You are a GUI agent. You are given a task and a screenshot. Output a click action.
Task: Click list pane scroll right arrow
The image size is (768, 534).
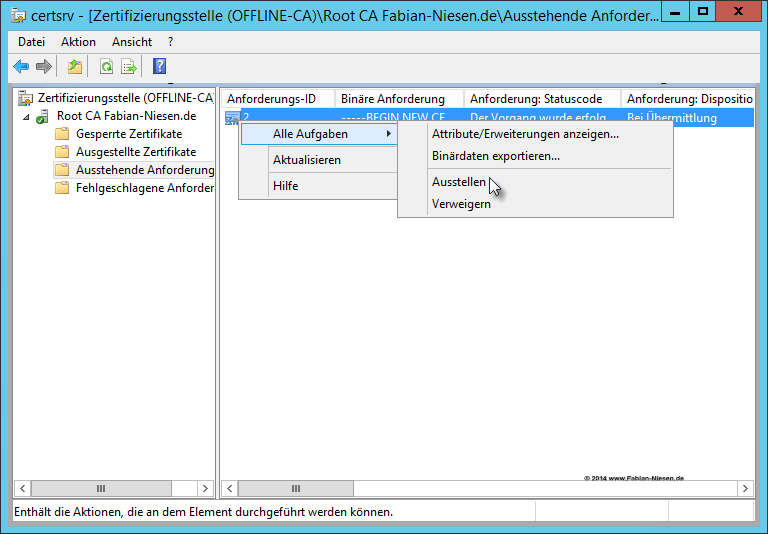click(x=745, y=488)
